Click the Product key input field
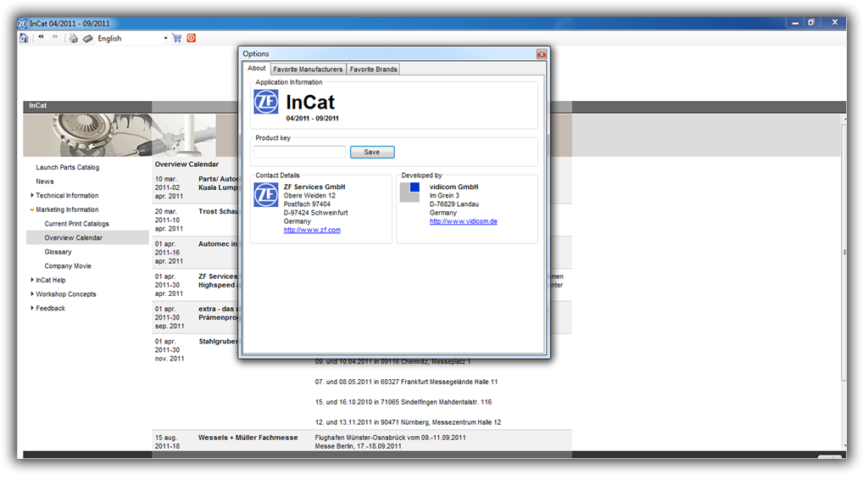 click(x=299, y=153)
